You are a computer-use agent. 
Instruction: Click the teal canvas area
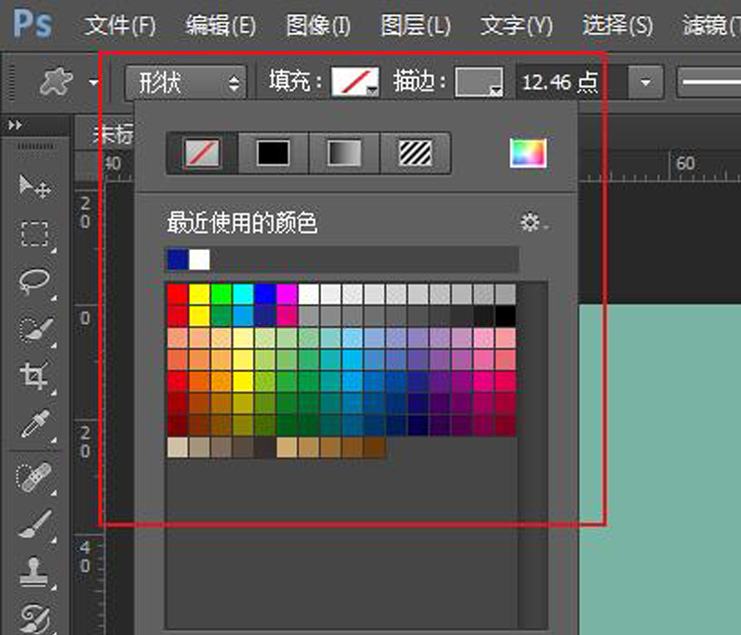tap(660, 470)
